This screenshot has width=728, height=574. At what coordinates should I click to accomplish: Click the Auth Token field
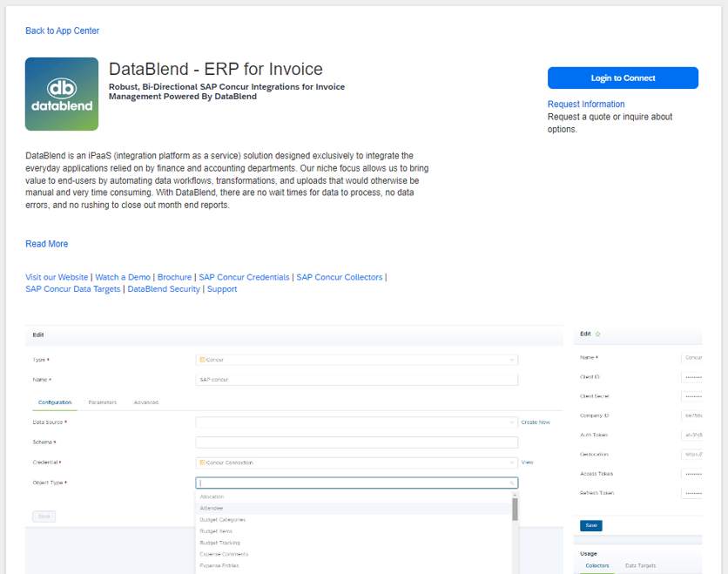coord(691,436)
